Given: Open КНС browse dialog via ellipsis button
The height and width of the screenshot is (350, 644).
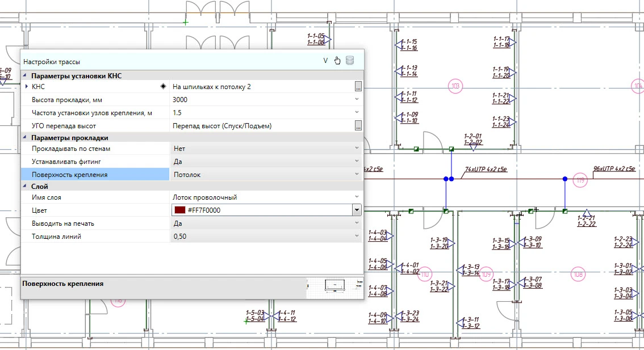Looking at the screenshot, I should [x=358, y=87].
